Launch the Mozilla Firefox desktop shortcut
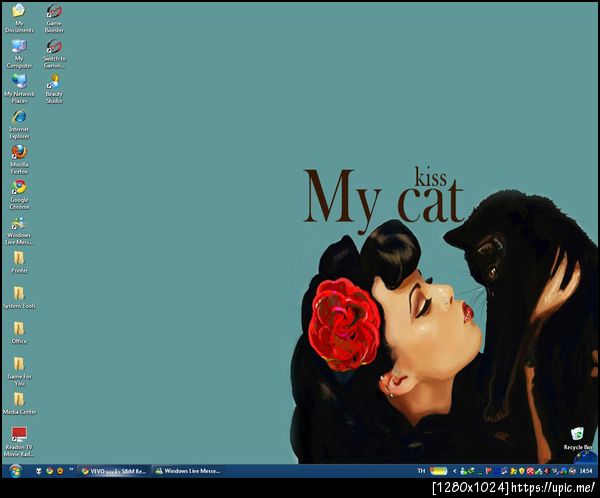 pyautogui.click(x=19, y=160)
